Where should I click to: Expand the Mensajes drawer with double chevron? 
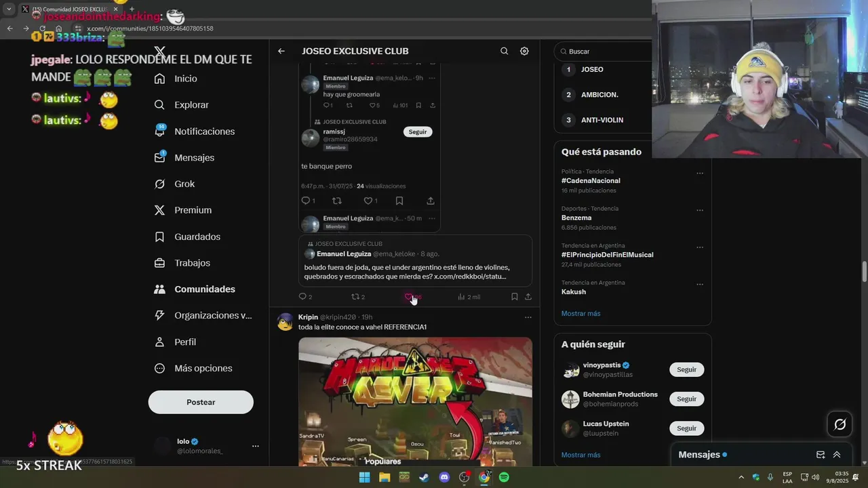point(837,455)
